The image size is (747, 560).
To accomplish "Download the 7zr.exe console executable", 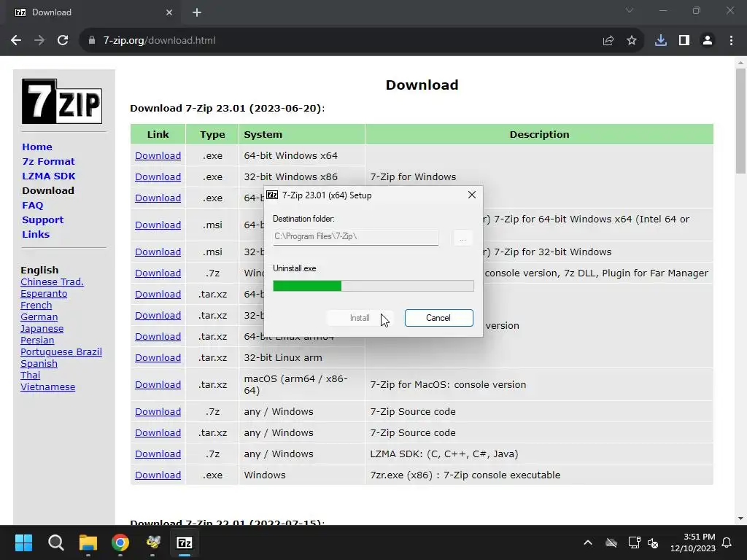I will tap(158, 475).
